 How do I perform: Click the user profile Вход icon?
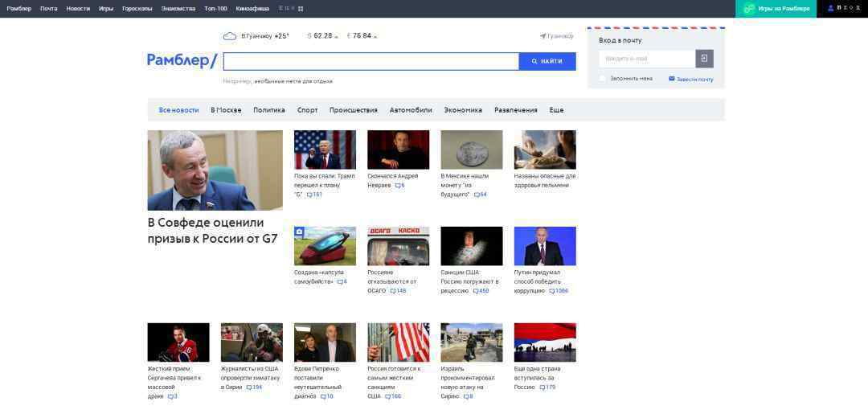click(831, 8)
